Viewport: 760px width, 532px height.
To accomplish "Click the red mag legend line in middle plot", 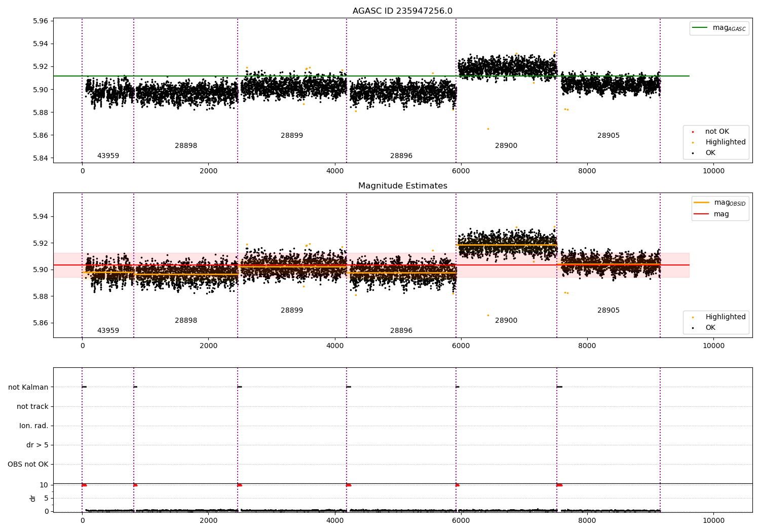I will [x=701, y=214].
